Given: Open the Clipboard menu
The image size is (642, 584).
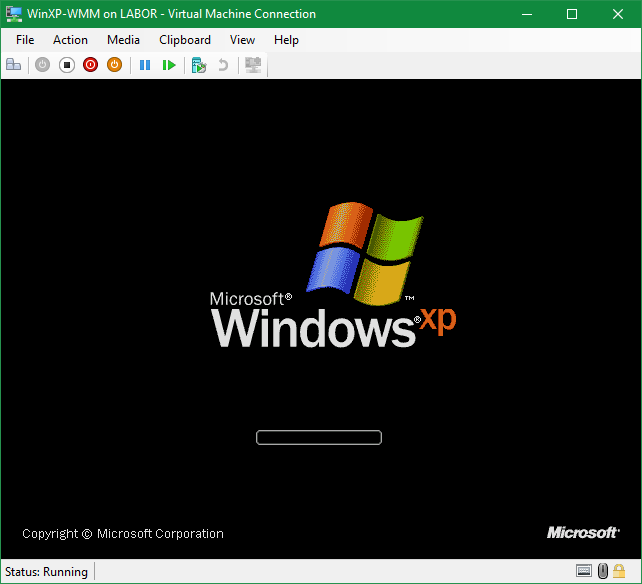Looking at the screenshot, I should 185,40.
